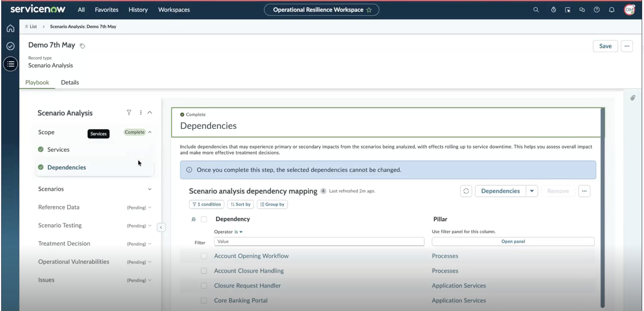Open record more-actions ellipsis next to Save
The width and height of the screenshot is (644, 311).
(x=627, y=46)
